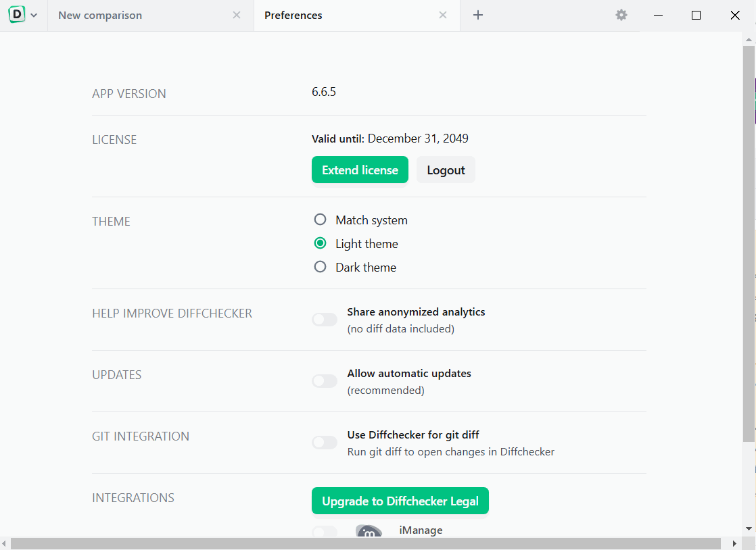Select the Dark theme radio button
This screenshot has width=756, height=550.
click(320, 267)
